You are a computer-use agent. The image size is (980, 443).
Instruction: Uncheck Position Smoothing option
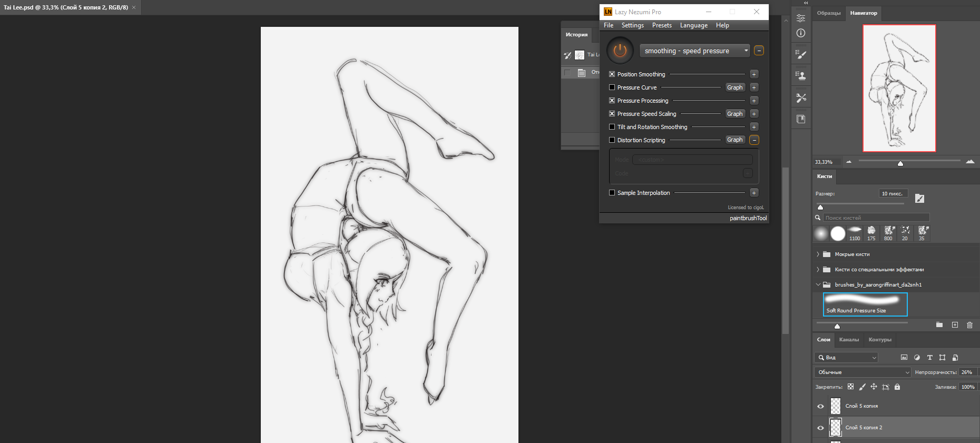[x=612, y=74]
